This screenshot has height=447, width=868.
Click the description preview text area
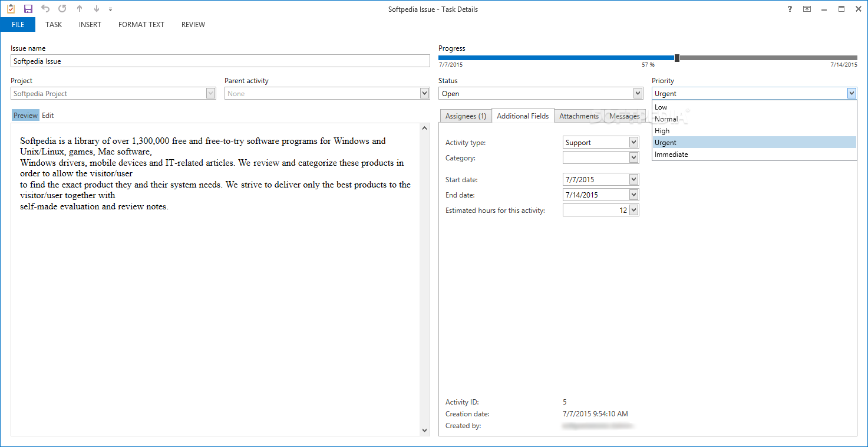point(216,280)
